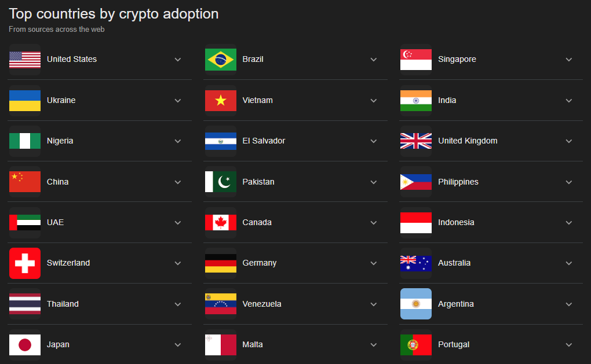The width and height of the screenshot is (591, 364).
Task: Click the Brazil flag icon
Action: point(221,60)
